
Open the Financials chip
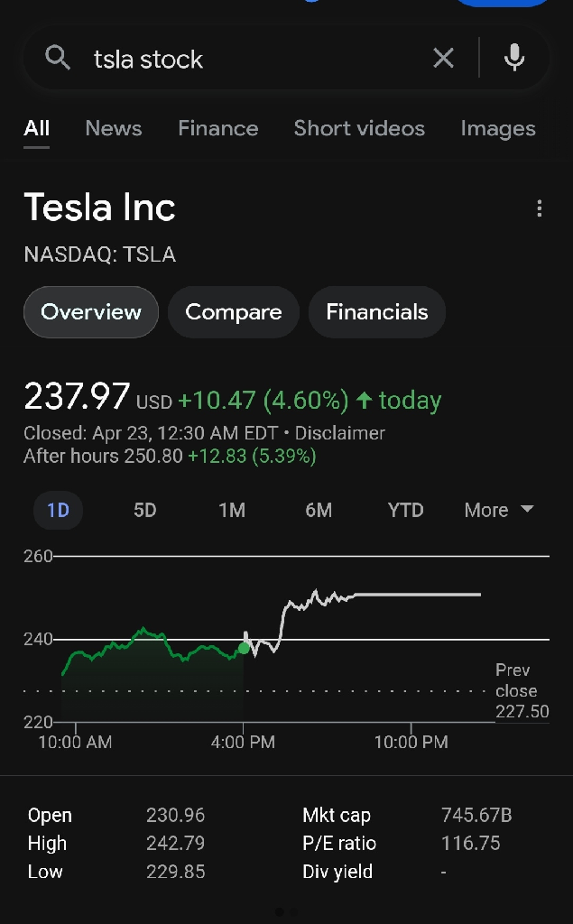(376, 311)
